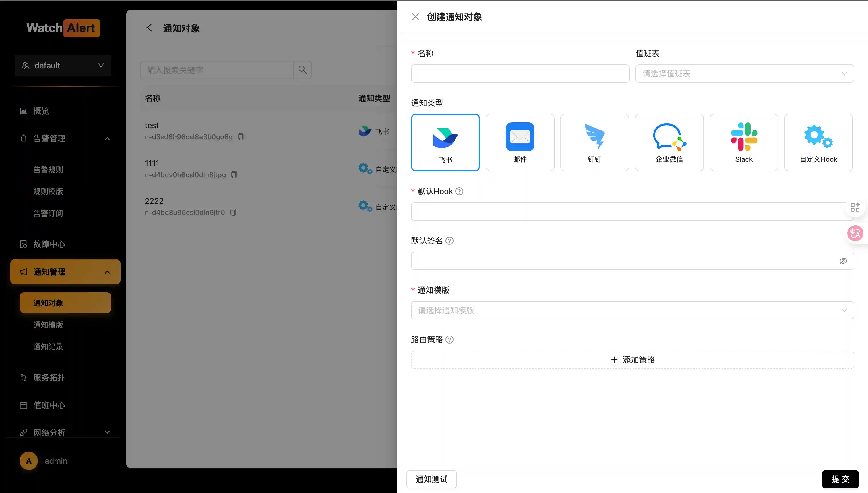
Task: Select the 飞书 Feishu notification card
Action: click(445, 142)
